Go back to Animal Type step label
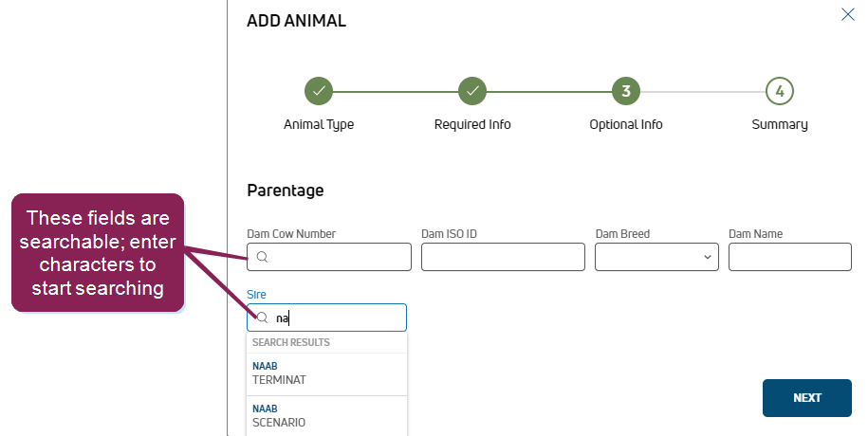This screenshot has width=868, height=436. click(319, 124)
